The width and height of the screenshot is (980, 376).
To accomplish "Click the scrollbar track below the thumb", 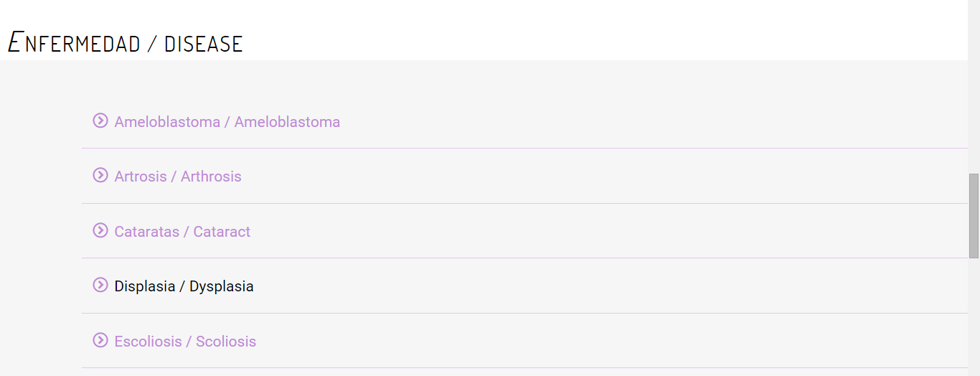I will coord(974,316).
